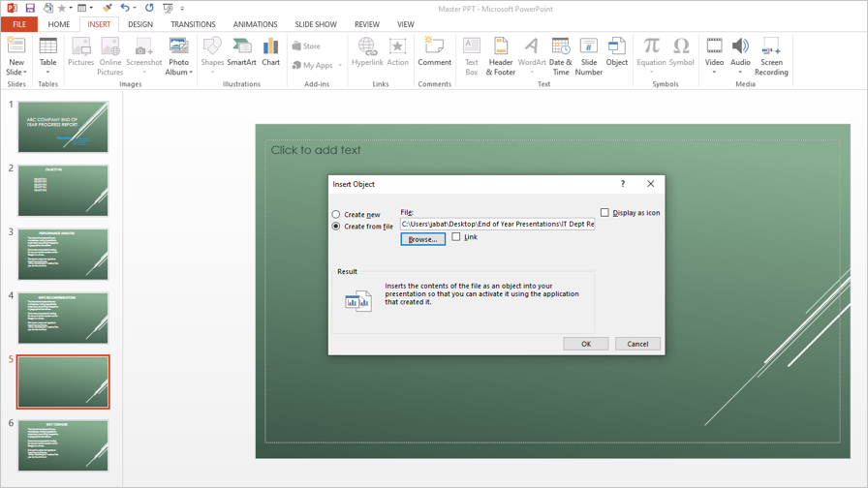Switch to the DESIGN tab
The width and height of the screenshot is (868, 488).
point(140,24)
